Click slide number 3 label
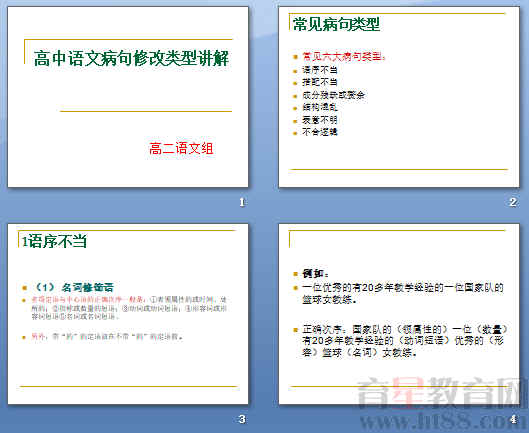 pyautogui.click(x=242, y=419)
